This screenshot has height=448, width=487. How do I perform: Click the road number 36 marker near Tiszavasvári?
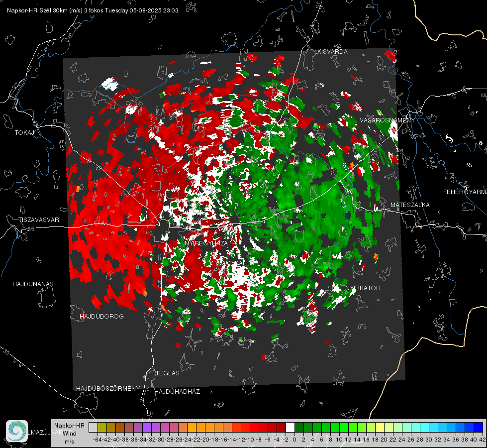(x=31, y=229)
